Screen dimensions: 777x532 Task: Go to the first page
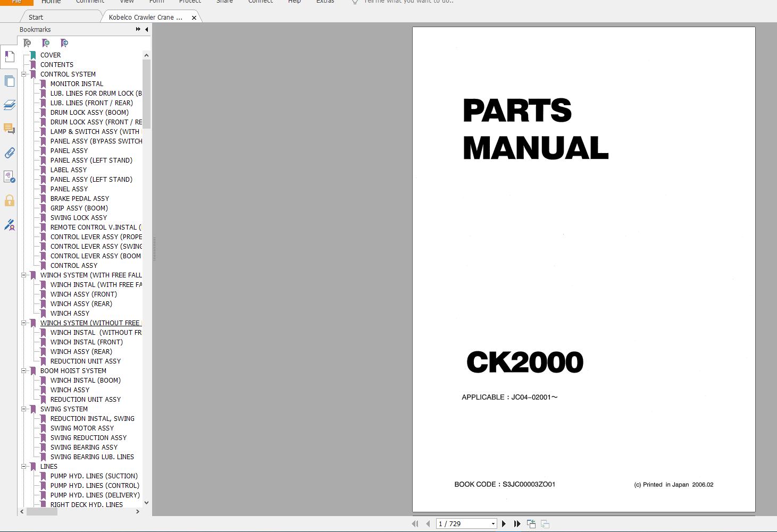click(415, 524)
